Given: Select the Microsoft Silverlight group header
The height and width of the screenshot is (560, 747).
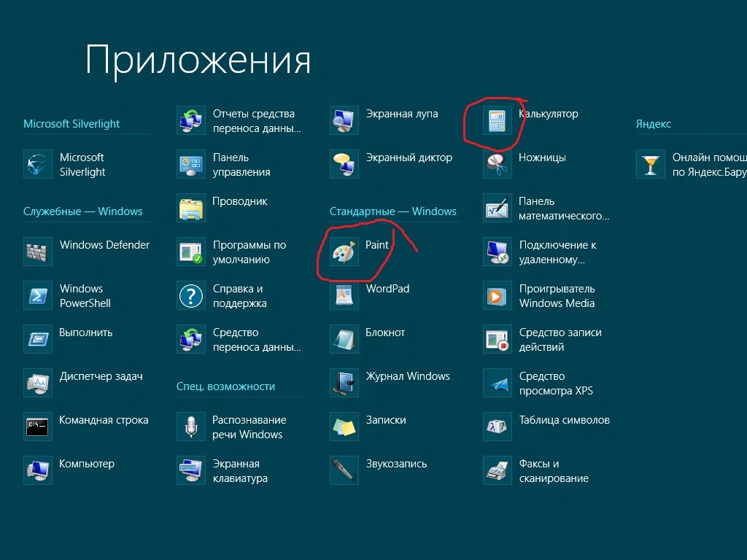Looking at the screenshot, I should point(71,124).
